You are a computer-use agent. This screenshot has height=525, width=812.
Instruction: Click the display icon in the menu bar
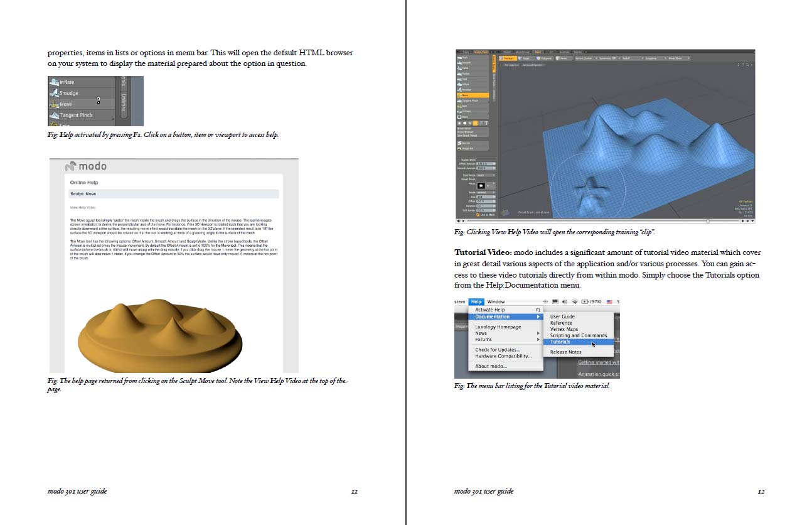coord(555,302)
